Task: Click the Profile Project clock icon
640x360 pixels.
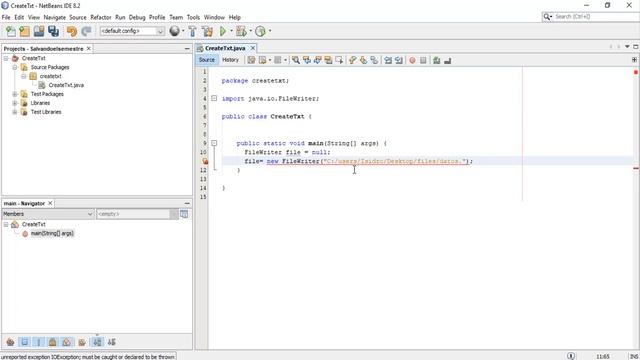Action: [260, 31]
